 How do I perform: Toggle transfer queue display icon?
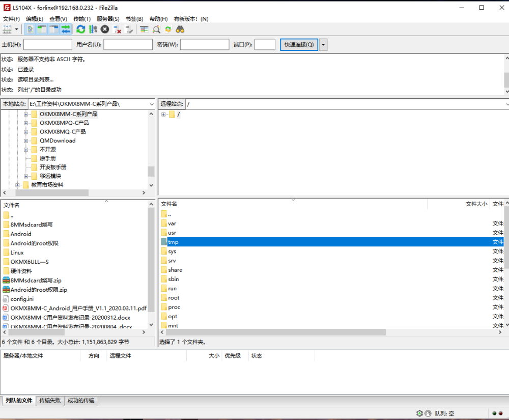point(66,30)
